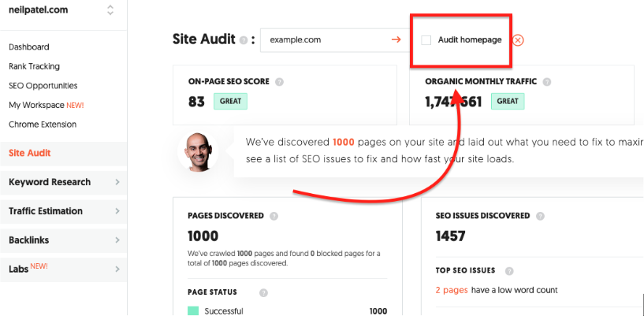Image resolution: width=644 pixels, height=316 pixels.
Task: Open the neilpatel.com project switcher
Action: (x=110, y=10)
